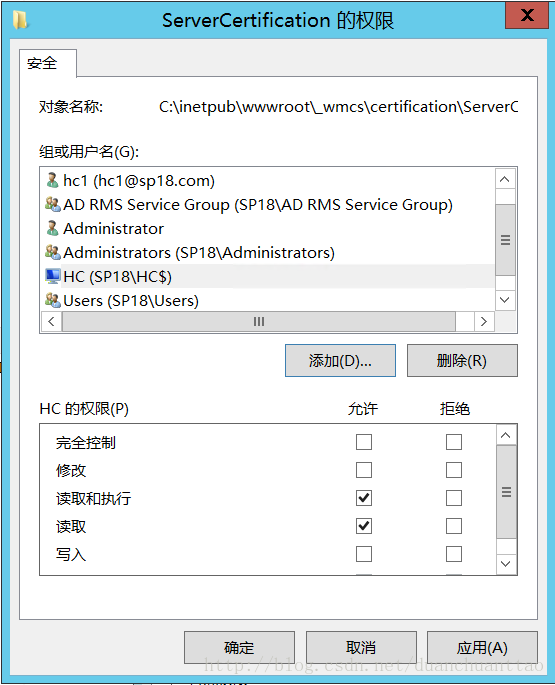
Task: Click user list scroll down arrow
Action: tap(505, 300)
